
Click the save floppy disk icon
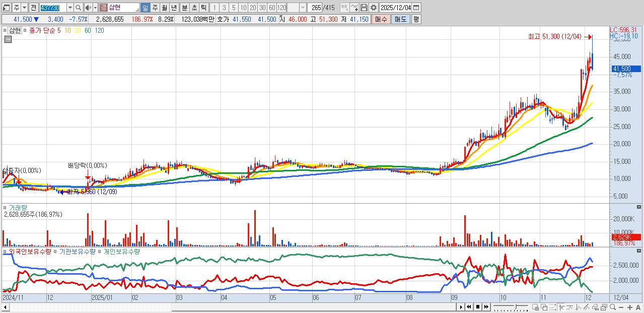[364, 8]
